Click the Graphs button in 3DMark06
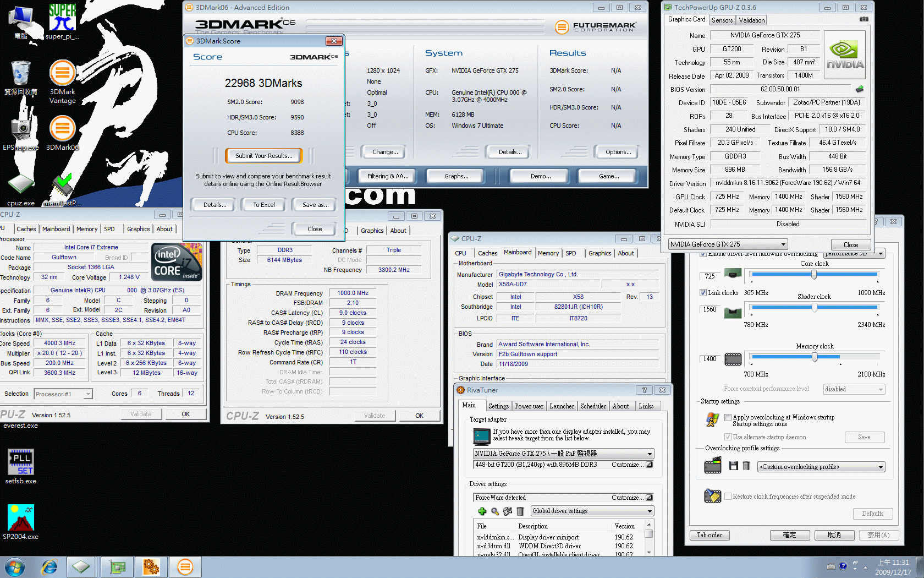The height and width of the screenshot is (578, 924). point(457,176)
